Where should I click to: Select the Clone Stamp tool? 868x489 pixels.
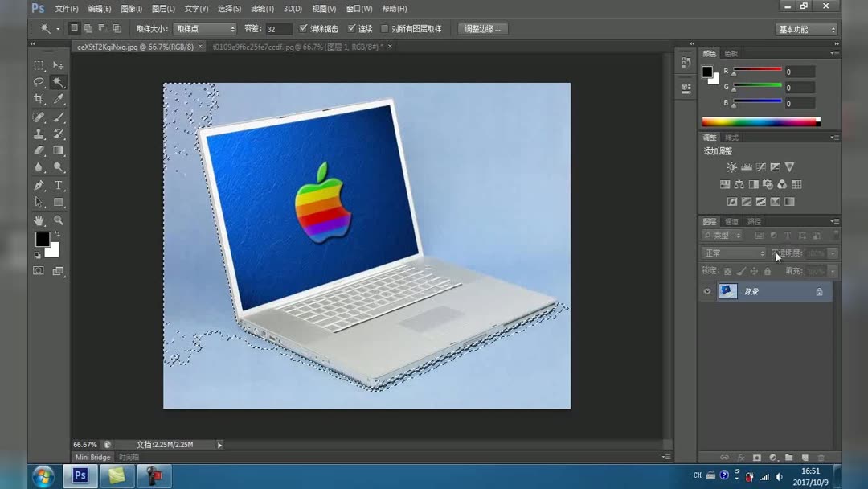tap(38, 134)
